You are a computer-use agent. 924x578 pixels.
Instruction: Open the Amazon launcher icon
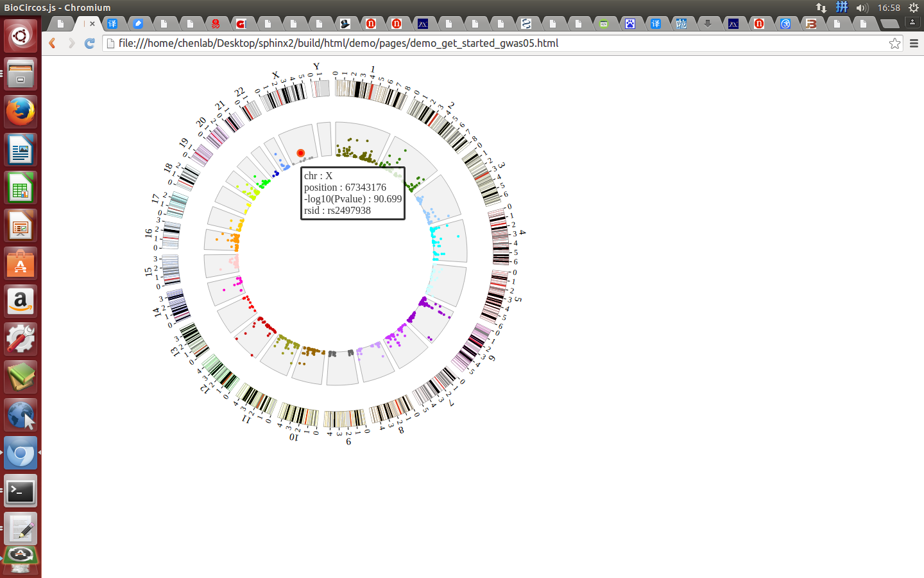coord(21,301)
